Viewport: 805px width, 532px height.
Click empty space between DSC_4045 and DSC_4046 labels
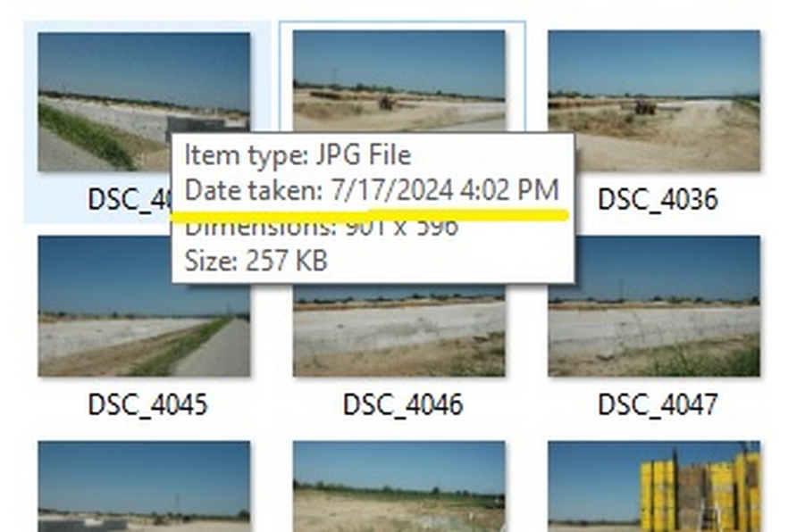tap(275, 404)
